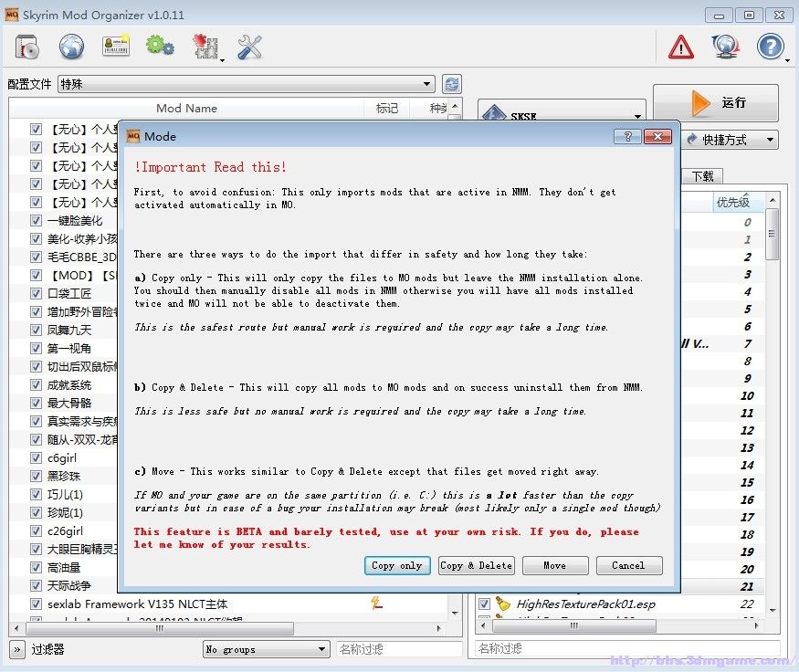The width and height of the screenshot is (799, 672).
Task: Uncheck the 一键脸美化 mod checkbox
Action: pyautogui.click(x=36, y=221)
